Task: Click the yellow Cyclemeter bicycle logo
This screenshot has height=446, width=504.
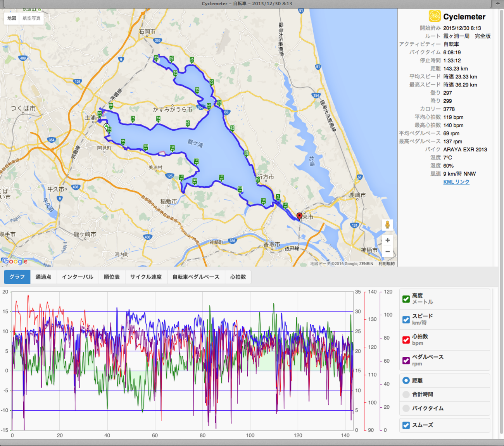Action: point(435,16)
